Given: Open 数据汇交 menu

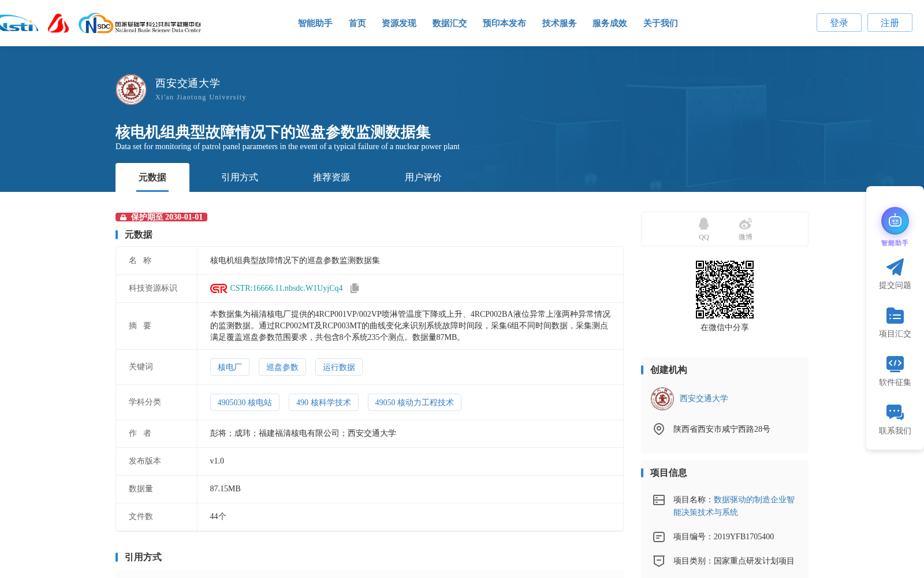Looking at the screenshot, I should (450, 23).
